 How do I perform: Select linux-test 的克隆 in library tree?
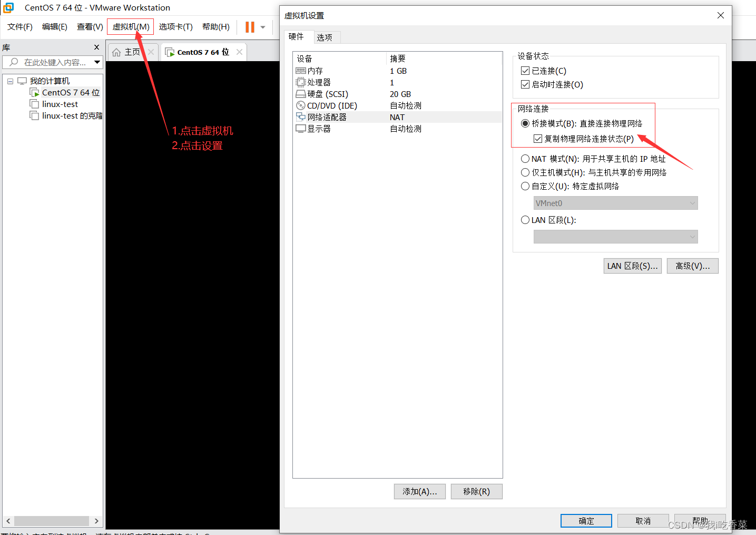point(72,115)
